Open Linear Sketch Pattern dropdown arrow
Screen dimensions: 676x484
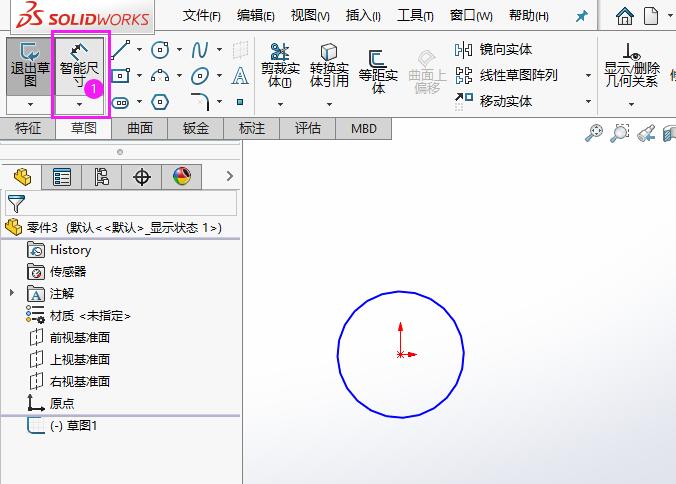click(x=588, y=76)
